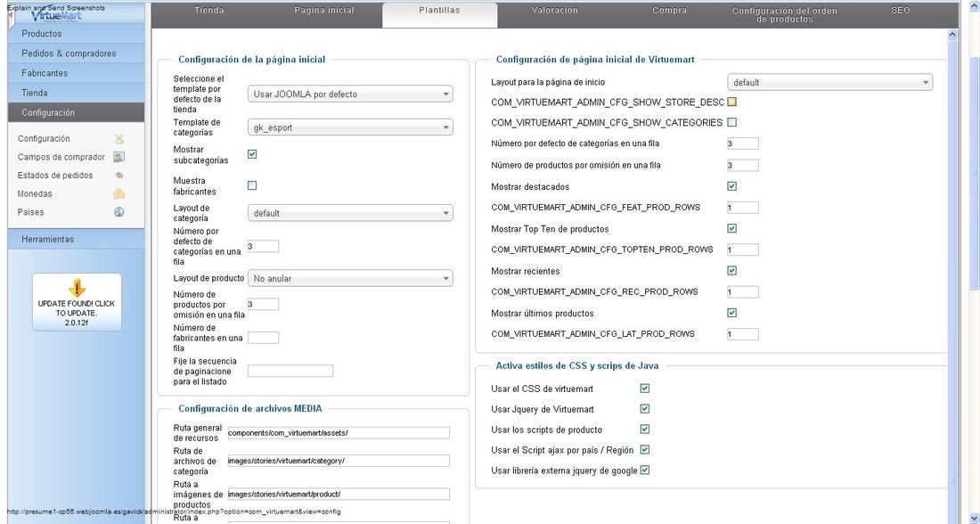This screenshot has height=524, width=980.
Task: Open Productos in the sidebar menu
Action: pos(77,34)
